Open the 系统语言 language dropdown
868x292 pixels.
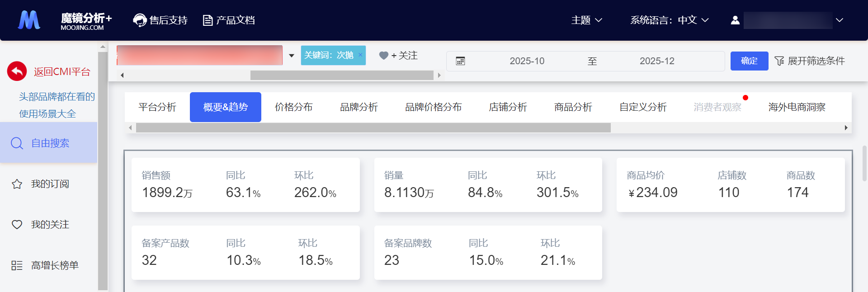669,20
